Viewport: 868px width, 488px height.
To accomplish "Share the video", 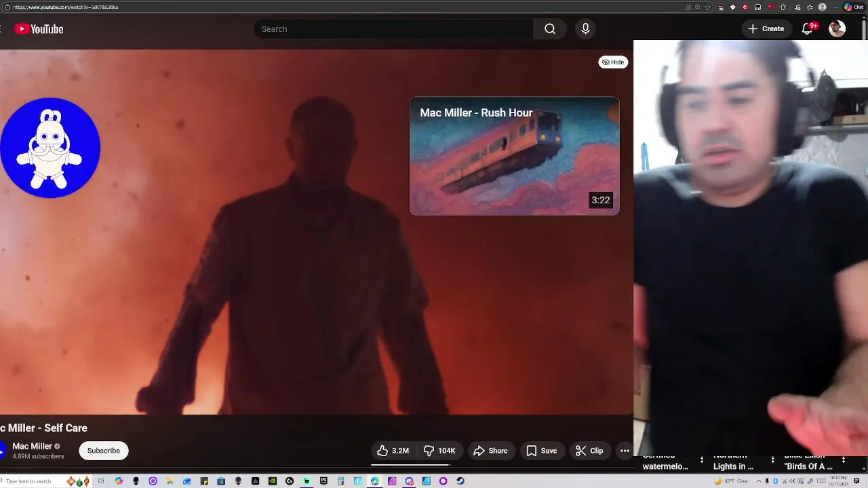I will (x=491, y=451).
